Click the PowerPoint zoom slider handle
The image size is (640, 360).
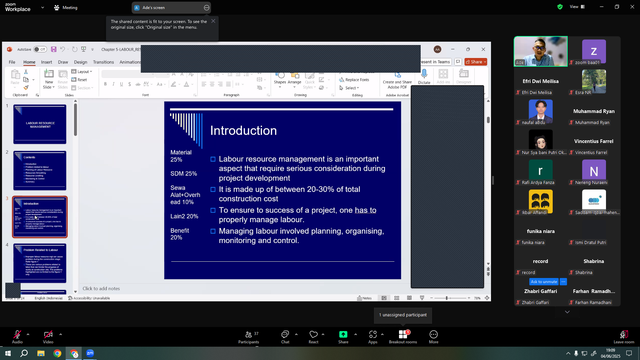pyautogui.click(x=447, y=298)
